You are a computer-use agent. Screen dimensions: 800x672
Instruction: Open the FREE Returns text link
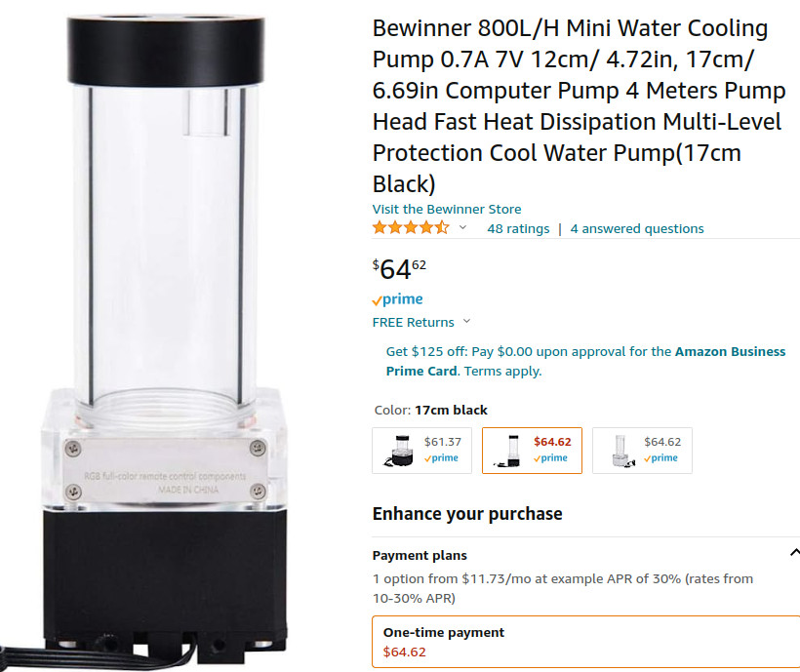(x=413, y=322)
